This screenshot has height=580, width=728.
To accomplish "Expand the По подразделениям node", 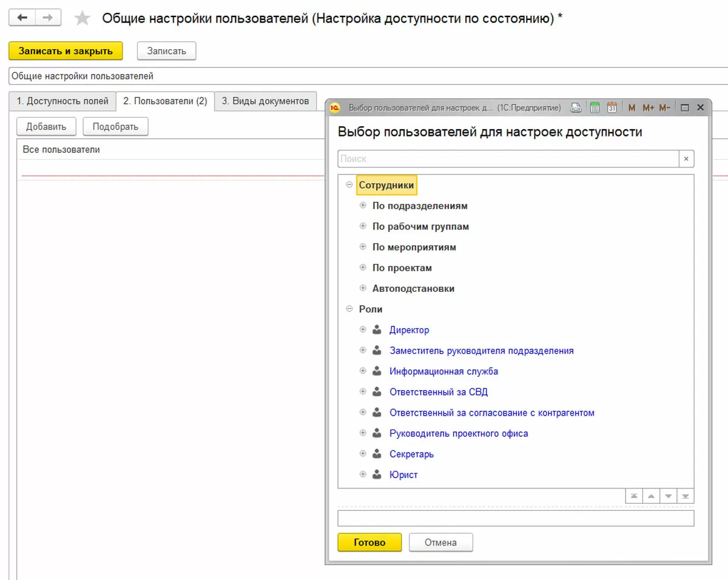I will pos(363,206).
